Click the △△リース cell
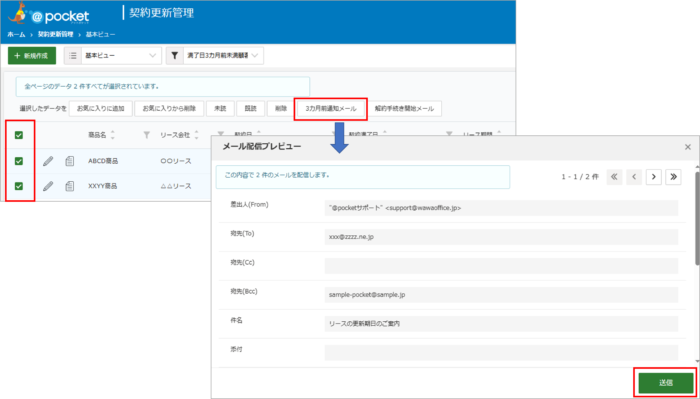700x399 pixels. 176,186
